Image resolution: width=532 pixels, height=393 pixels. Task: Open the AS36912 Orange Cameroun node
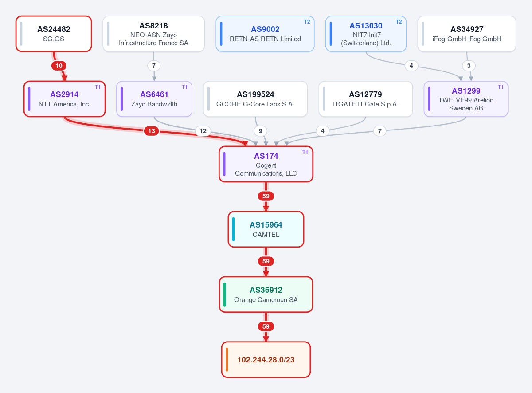click(x=266, y=295)
